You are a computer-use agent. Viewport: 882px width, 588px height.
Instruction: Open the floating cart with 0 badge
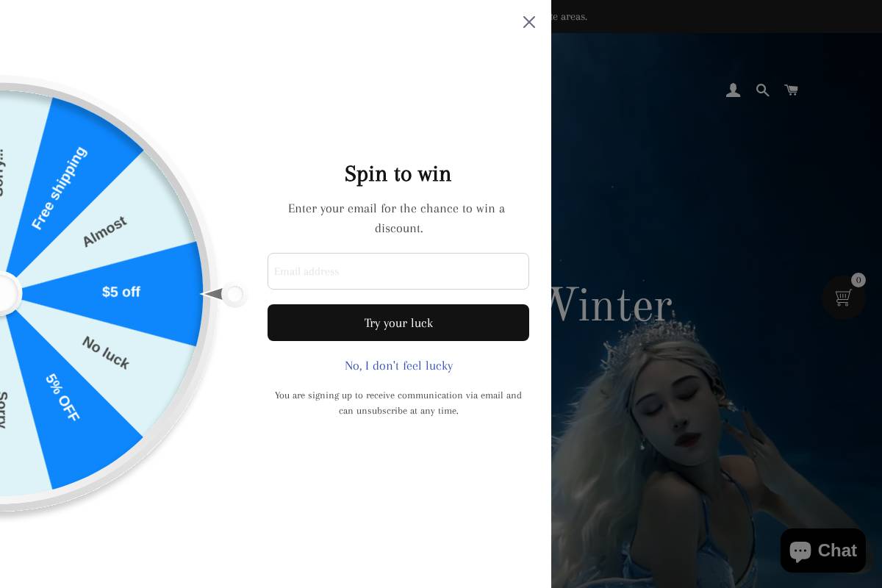843,297
